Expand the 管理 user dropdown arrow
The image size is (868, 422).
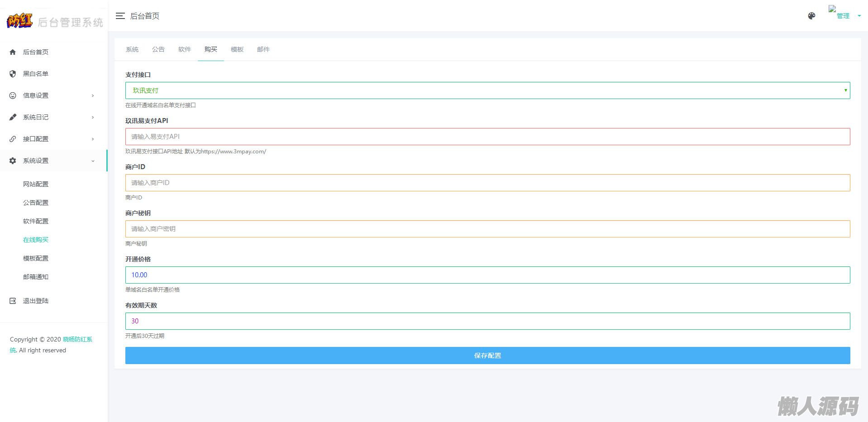(859, 16)
